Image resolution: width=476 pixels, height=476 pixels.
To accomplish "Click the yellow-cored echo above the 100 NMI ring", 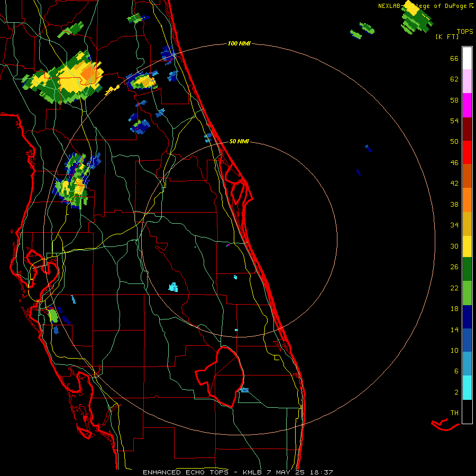I will point(142,81).
